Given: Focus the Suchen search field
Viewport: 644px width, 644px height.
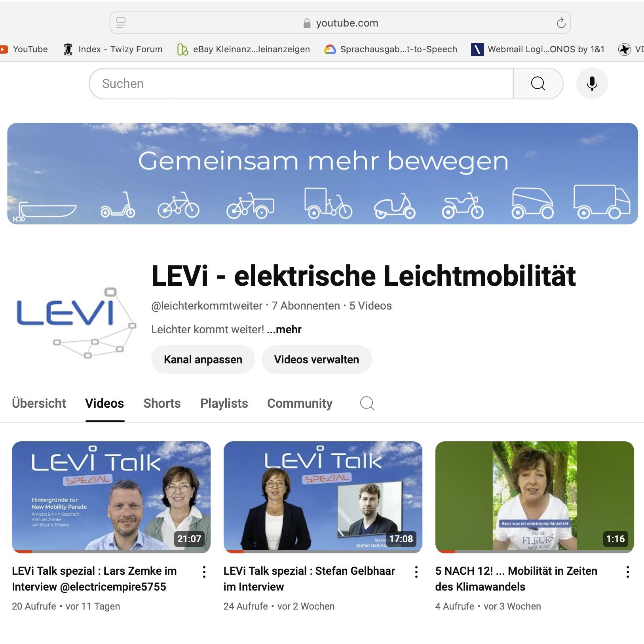Looking at the screenshot, I should (x=301, y=84).
